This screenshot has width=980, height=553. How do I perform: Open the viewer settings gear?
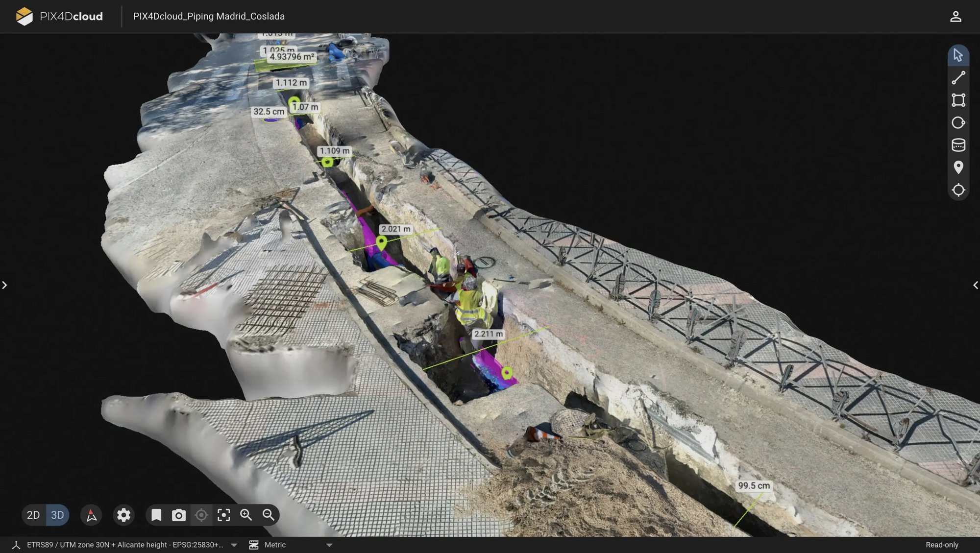123,515
